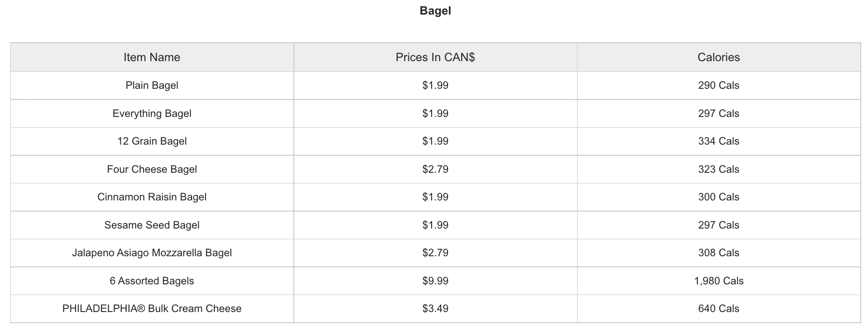Click the Plain Bagel item name
Image resolution: width=868 pixels, height=329 pixels.
(x=152, y=85)
